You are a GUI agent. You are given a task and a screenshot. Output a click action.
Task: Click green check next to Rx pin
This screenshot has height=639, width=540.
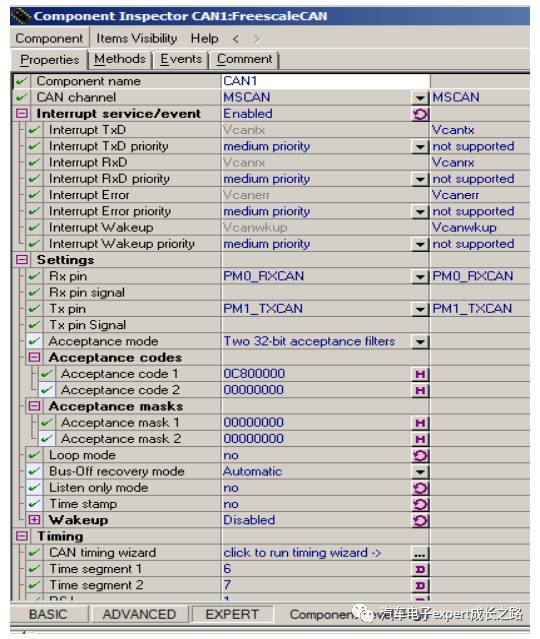pos(34,276)
